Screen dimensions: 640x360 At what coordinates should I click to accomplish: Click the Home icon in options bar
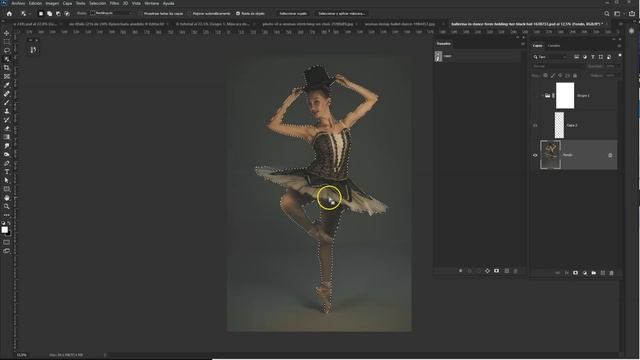pos(9,13)
